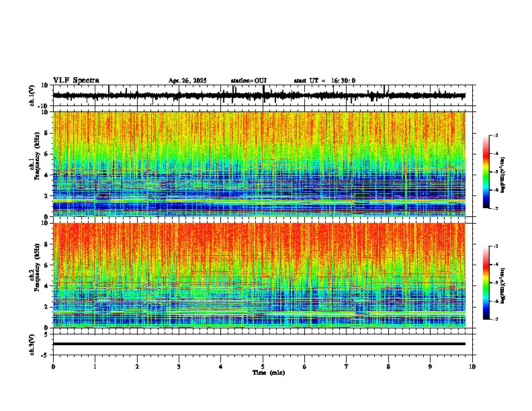The width and height of the screenshot is (532, 411).
Task: Click the "ch.3(V)" axis label
Action: tap(32, 345)
